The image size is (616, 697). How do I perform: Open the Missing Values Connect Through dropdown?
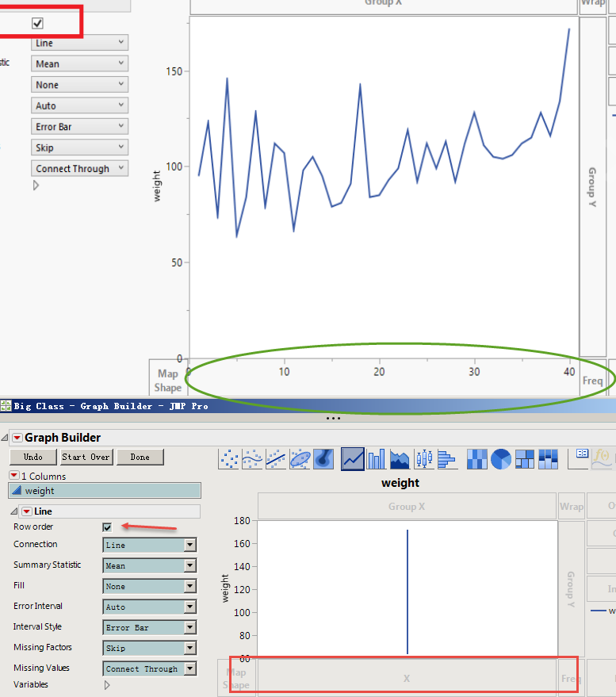pyautogui.click(x=149, y=668)
